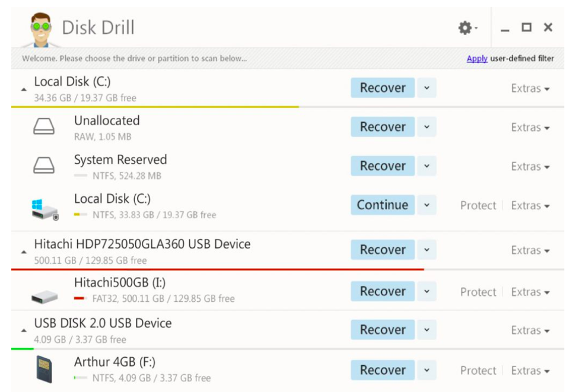Click the yellow usage bar under Local Disk (C:)
566x392 pixels.
click(155, 107)
